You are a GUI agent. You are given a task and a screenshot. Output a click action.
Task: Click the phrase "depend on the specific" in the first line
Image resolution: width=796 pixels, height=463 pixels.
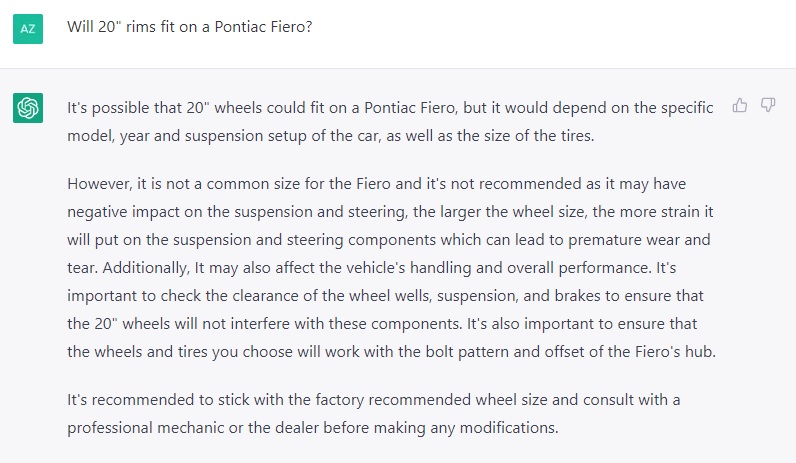point(633,108)
